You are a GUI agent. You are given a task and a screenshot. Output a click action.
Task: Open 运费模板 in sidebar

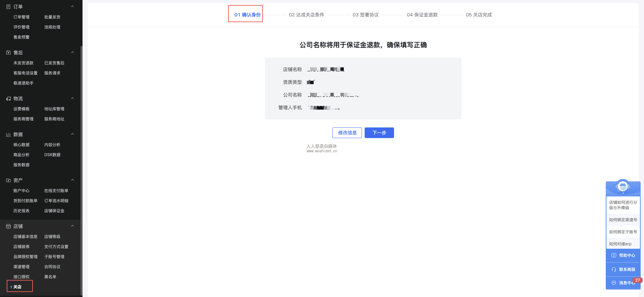tap(21, 109)
